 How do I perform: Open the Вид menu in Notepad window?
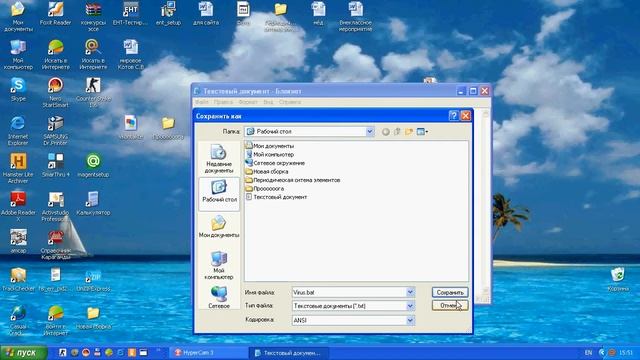coord(268,102)
